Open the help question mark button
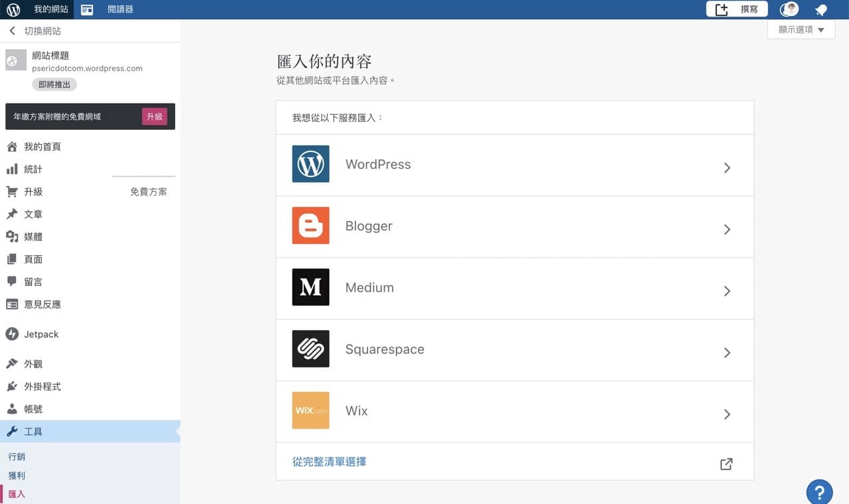This screenshot has width=849, height=504. coord(819,492)
